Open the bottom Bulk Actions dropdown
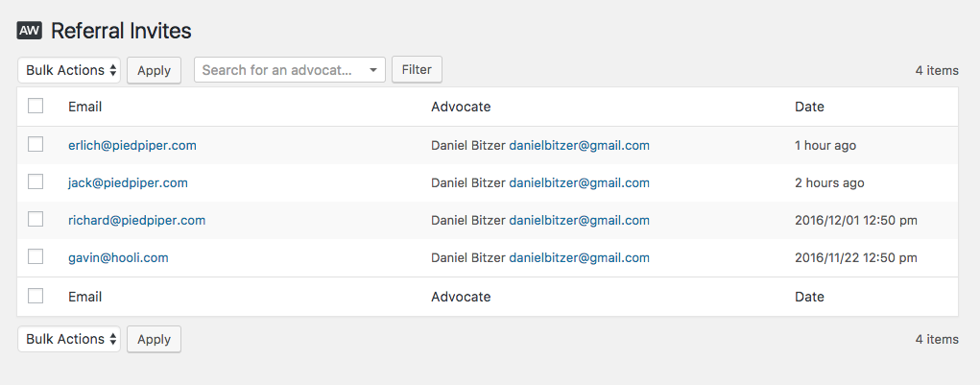Image resolution: width=980 pixels, height=385 pixels. 69,339
